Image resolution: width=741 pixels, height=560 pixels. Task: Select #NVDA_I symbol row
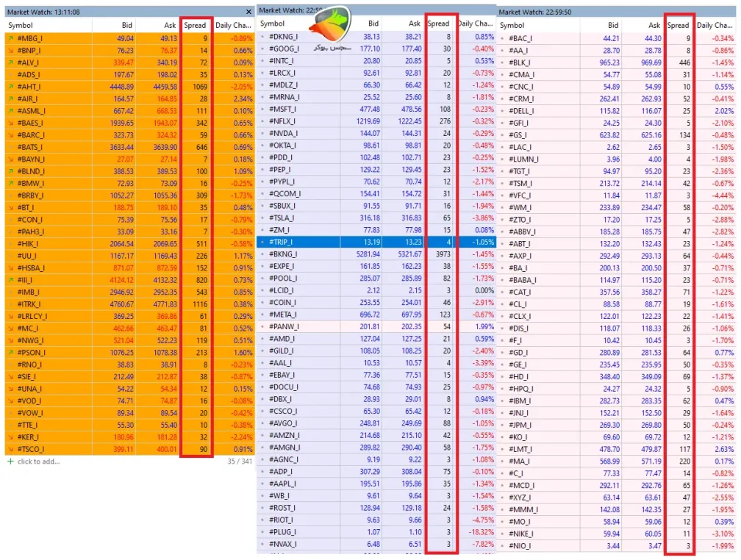376,133
